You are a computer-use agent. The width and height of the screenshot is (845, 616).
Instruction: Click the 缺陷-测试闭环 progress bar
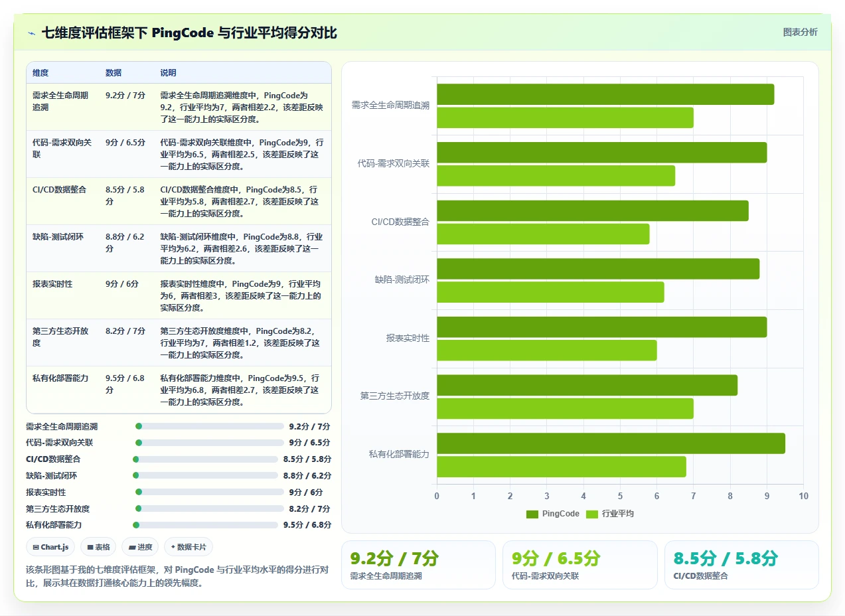[x=205, y=475]
